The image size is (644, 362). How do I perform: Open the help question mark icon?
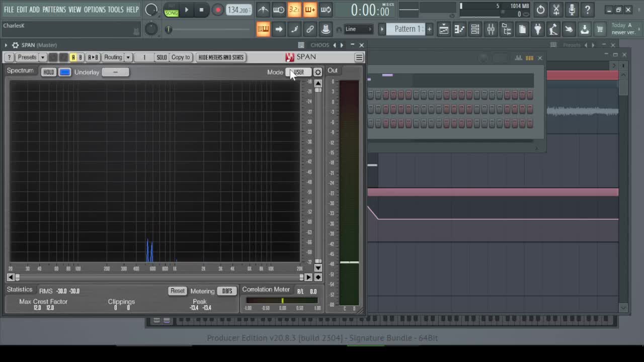587,10
